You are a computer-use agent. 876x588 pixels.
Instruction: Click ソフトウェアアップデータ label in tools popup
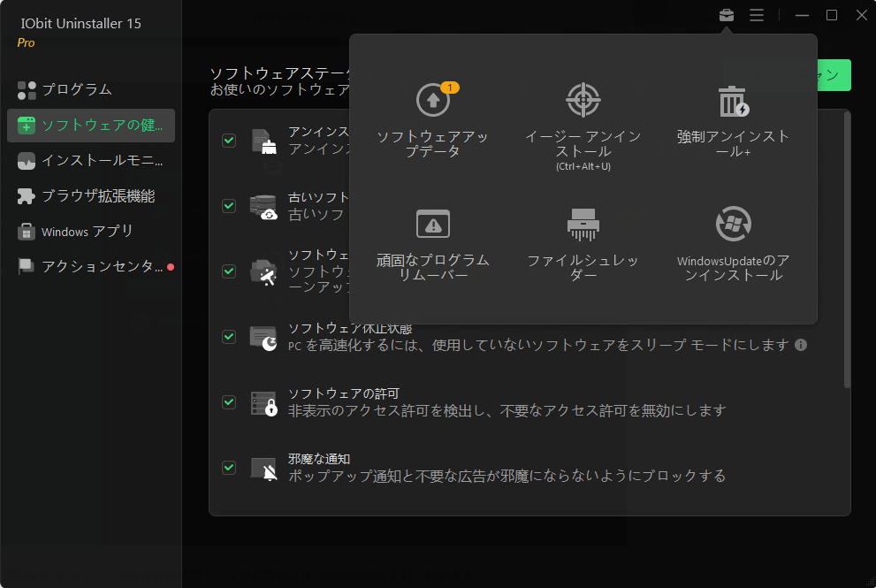coord(433,143)
